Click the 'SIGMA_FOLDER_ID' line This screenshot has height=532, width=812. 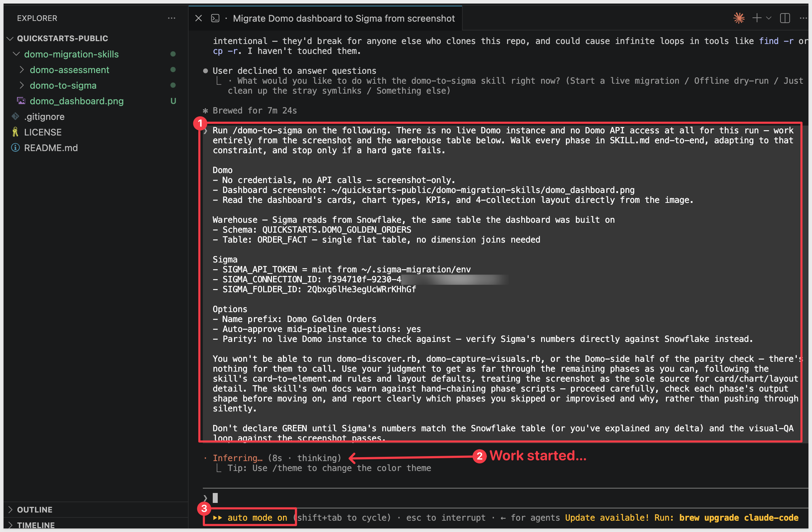pyautogui.click(x=314, y=289)
